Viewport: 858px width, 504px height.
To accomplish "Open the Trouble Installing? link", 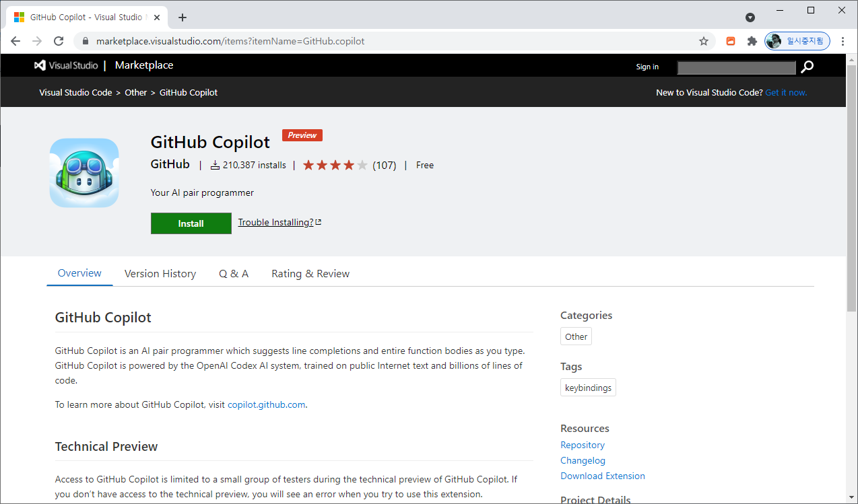I will [279, 222].
